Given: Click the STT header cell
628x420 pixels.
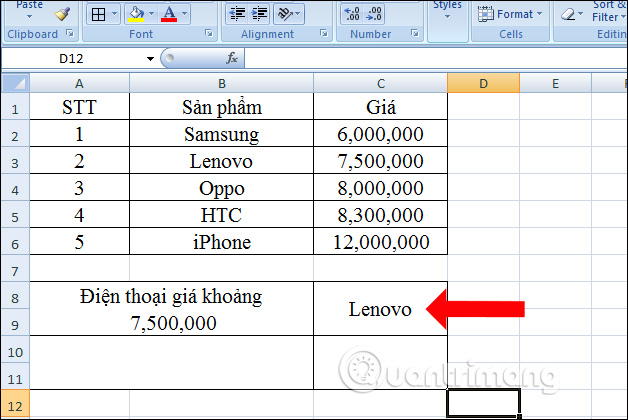Looking at the screenshot, I should click(x=79, y=107).
